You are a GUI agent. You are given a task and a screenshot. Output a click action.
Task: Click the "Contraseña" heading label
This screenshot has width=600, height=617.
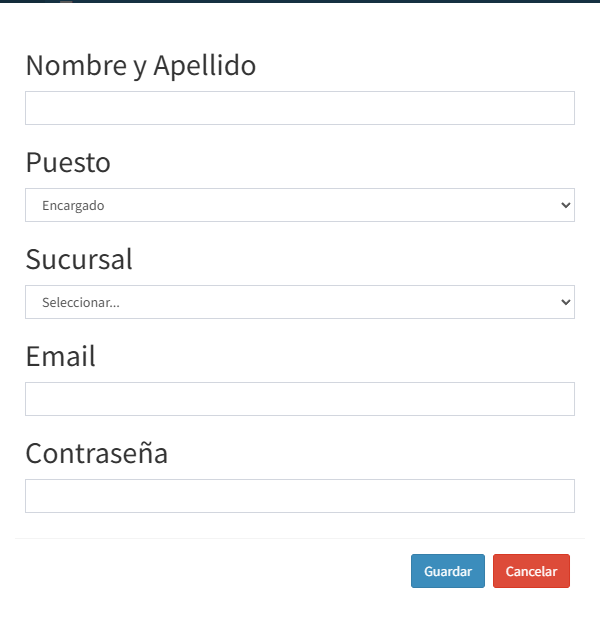(96, 453)
